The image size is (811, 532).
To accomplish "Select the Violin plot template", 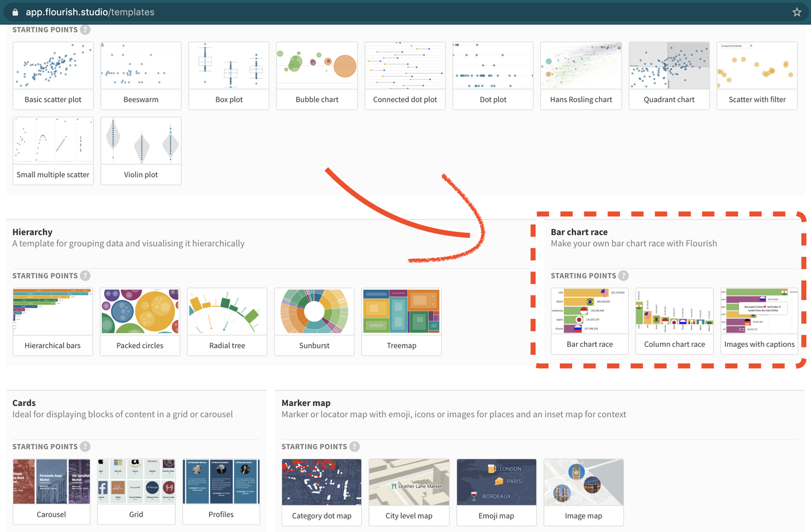I will click(x=141, y=151).
